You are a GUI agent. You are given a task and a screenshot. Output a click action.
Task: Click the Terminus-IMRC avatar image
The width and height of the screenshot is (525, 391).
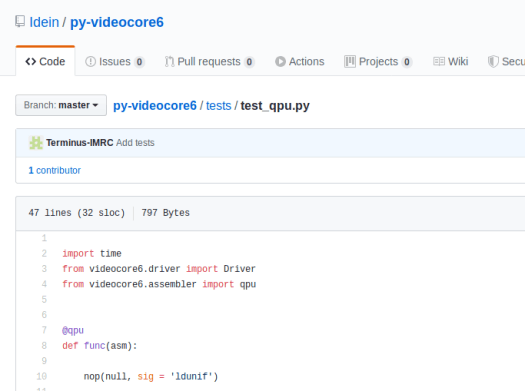pos(36,143)
